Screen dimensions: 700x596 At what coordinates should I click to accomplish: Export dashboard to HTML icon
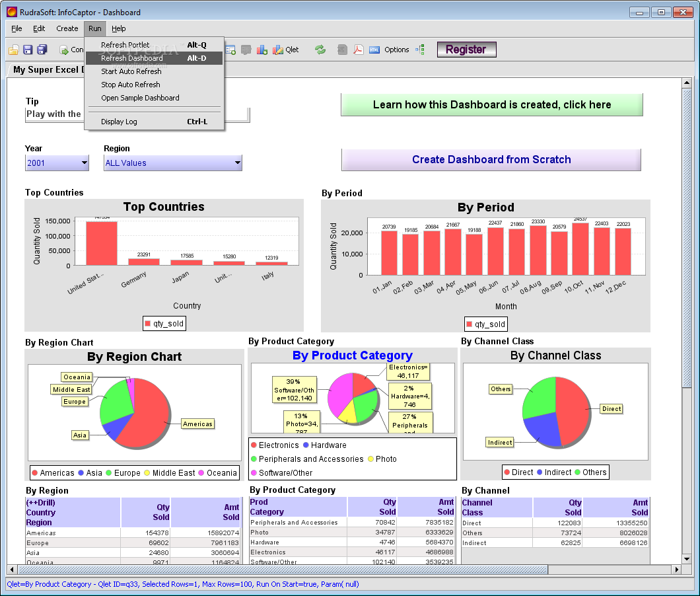[x=374, y=50]
